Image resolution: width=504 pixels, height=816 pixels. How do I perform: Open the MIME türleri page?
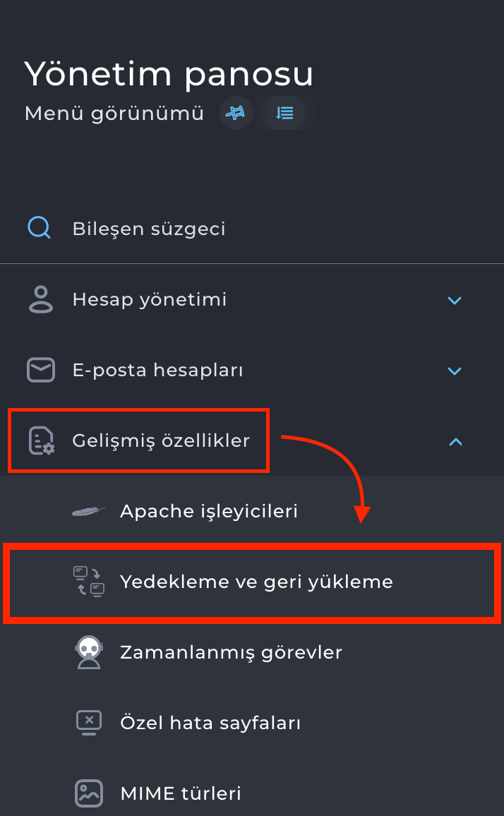181,793
